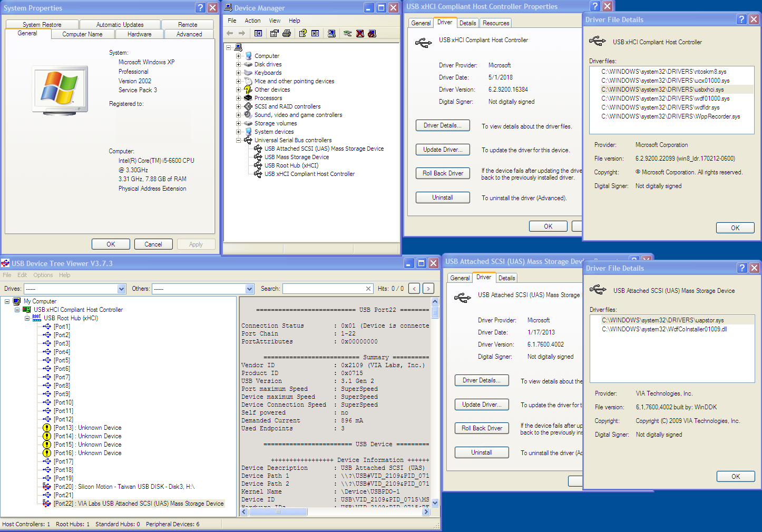Open the Options menu in USB Tree Viewer
Image resolution: width=762 pixels, height=532 pixels.
pos(43,275)
